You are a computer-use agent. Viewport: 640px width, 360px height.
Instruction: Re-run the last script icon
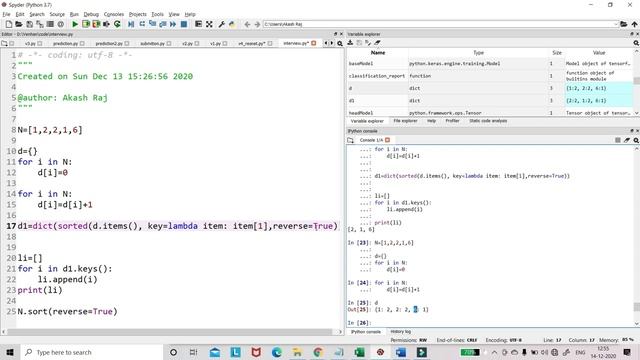click(x=117, y=24)
